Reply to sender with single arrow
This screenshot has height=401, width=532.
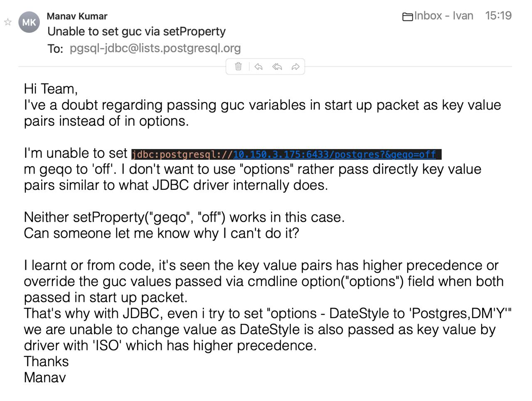click(258, 66)
